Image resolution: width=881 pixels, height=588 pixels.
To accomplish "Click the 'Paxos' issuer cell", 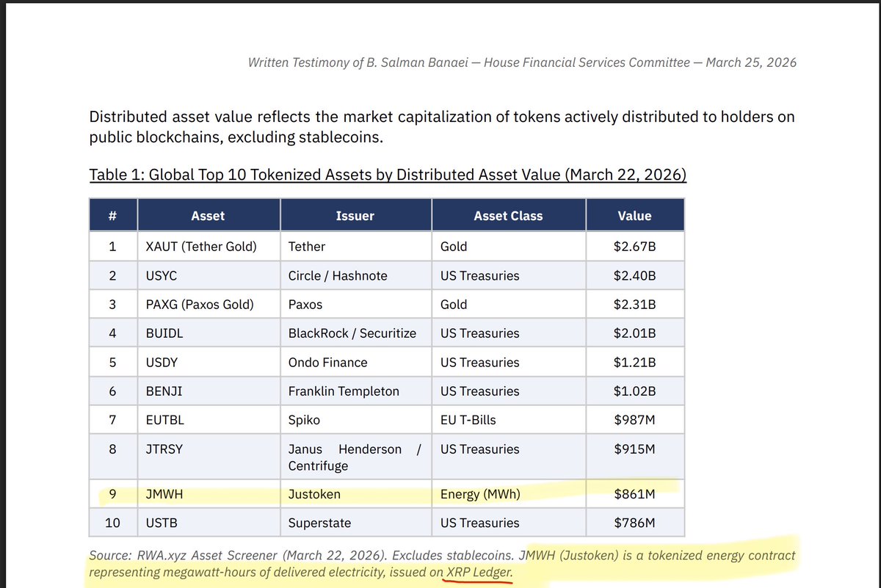I will [x=355, y=305].
